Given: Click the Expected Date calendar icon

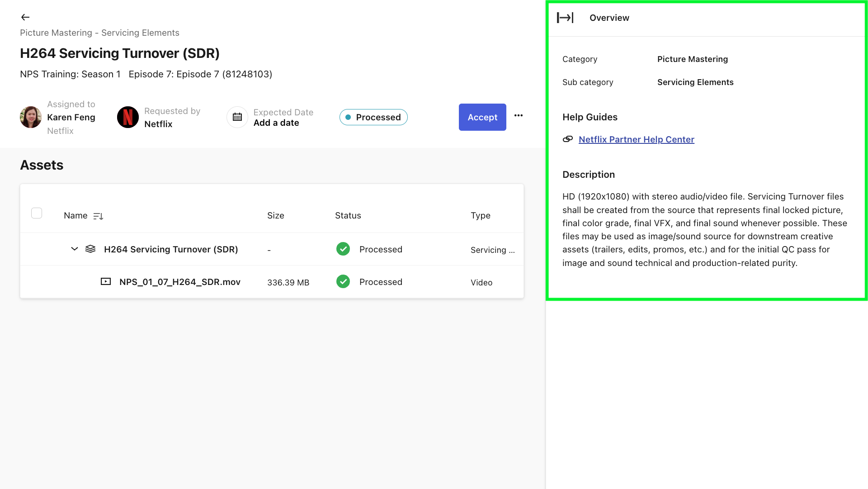Looking at the screenshot, I should pos(237,117).
